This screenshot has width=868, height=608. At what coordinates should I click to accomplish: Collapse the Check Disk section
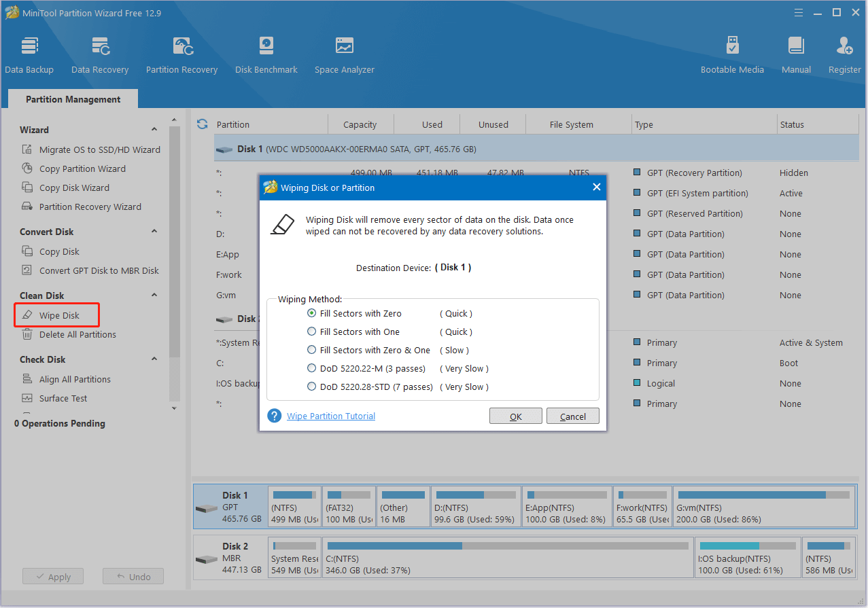pyautogui.click(x=154, y=359)
